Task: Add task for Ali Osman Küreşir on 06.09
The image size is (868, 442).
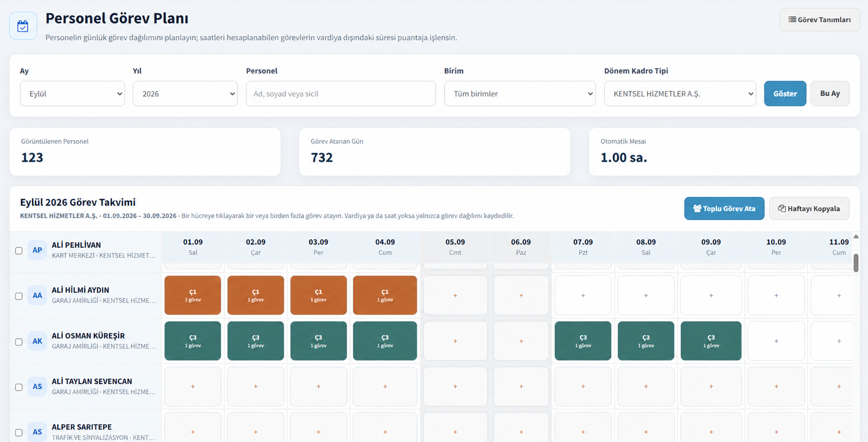Action: tap(521, 341)
